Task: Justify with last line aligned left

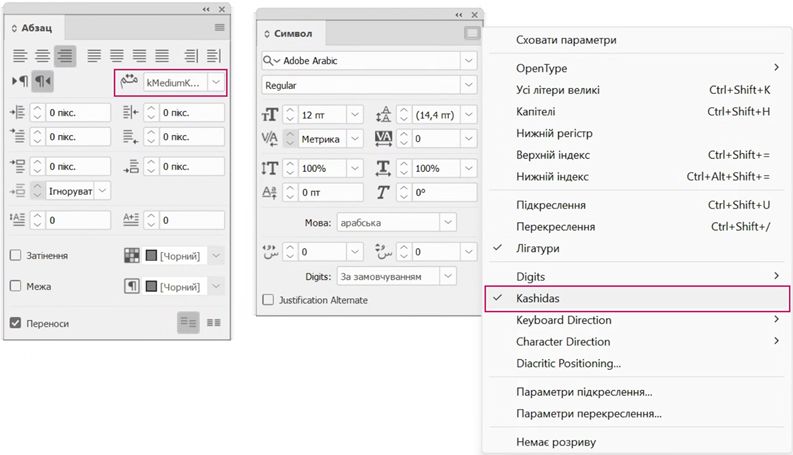Action: coord(94,56)
